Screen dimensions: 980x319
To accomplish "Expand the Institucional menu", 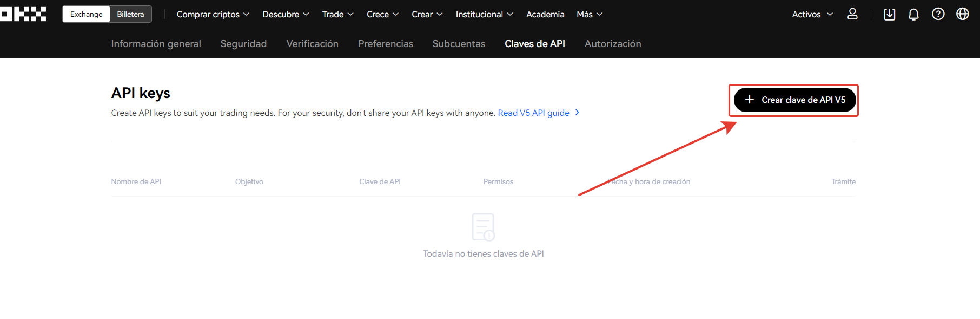I will 484,15.
